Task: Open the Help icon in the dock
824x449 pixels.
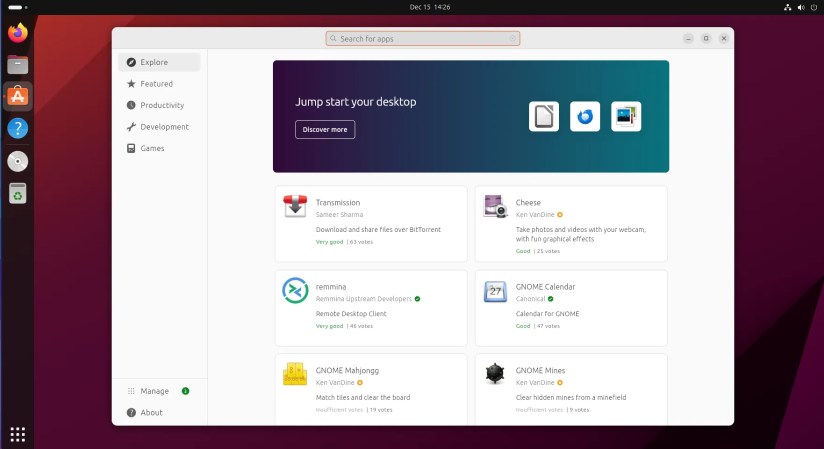Action: (18, 128)
